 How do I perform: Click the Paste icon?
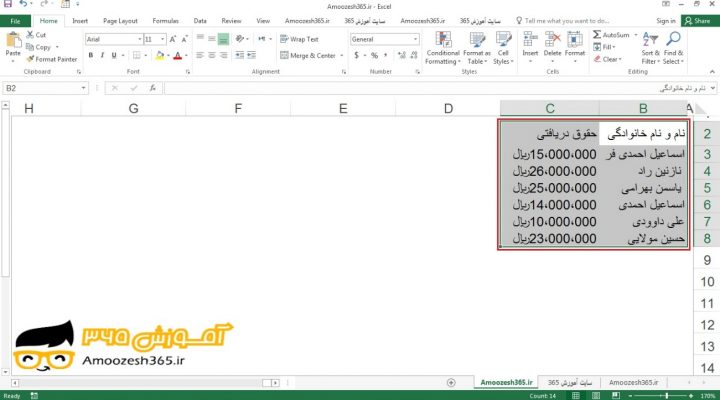[13, 40]
